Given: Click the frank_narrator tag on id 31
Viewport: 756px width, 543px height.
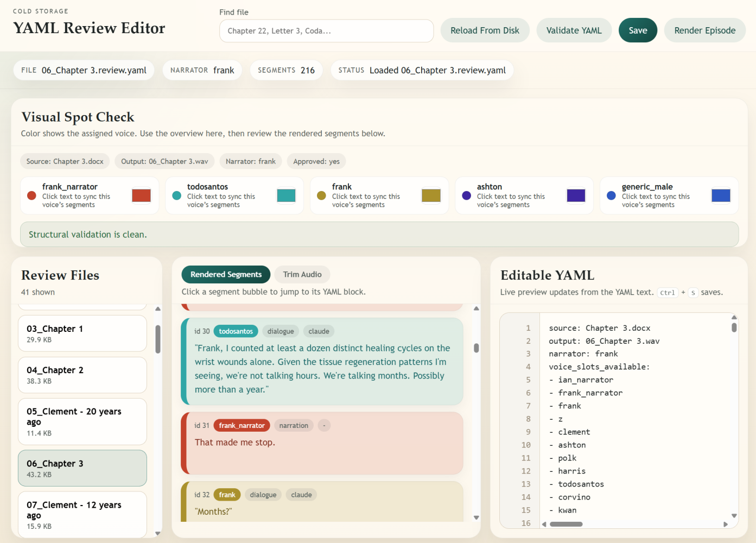Looking at the screenshot, I should [x=242, y=426].
